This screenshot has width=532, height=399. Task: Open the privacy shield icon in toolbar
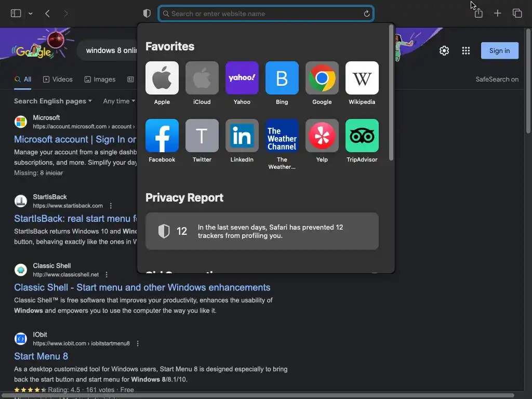pyautogui.click(x=147, y=14)
